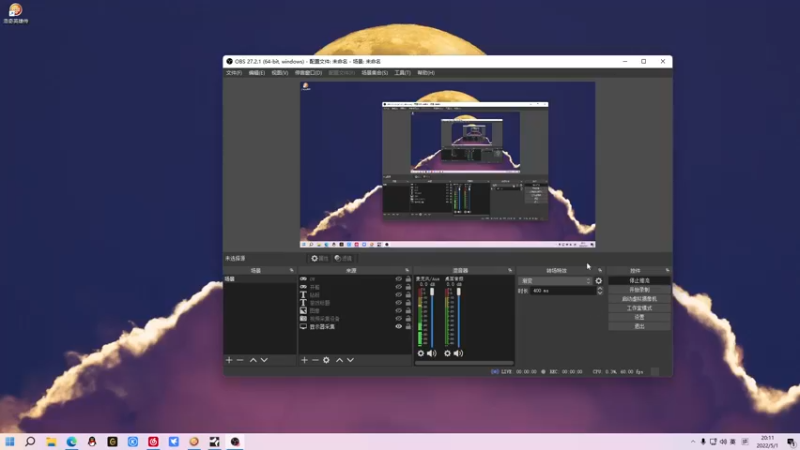Open File Explorer from taskbar
800x450 pixels.
tap(51, 441)
